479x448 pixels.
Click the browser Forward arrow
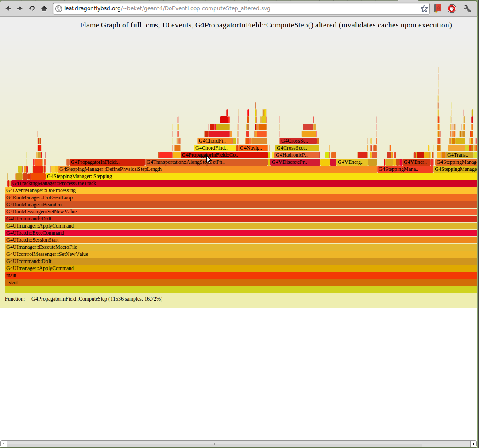coord(20,8)
